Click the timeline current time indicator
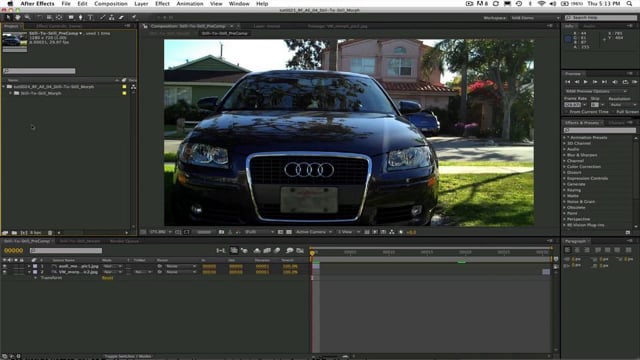Image resolution: width=640 pixels, height=360 pixels. [x=313, y=253]
